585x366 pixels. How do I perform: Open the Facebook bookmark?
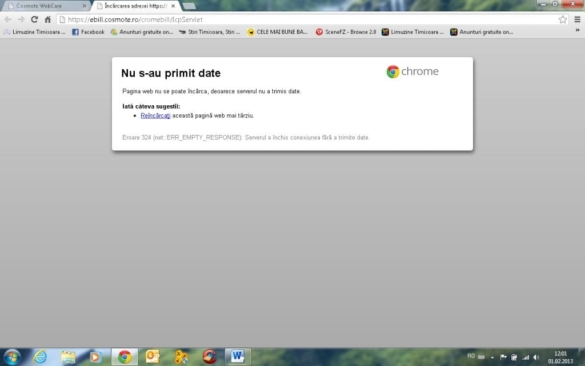click(x=88, y=32)
